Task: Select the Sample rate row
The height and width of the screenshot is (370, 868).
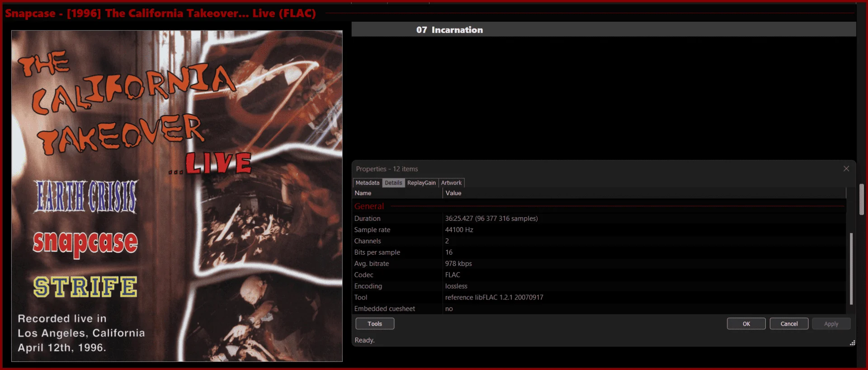Action: (x=599, y=230)
